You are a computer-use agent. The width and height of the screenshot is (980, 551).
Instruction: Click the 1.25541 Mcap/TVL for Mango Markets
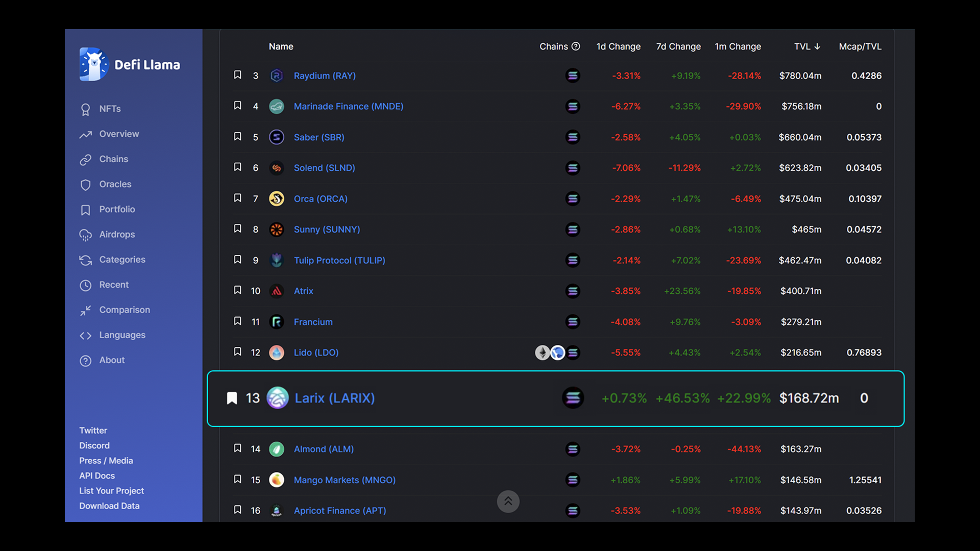coord(865,480)
